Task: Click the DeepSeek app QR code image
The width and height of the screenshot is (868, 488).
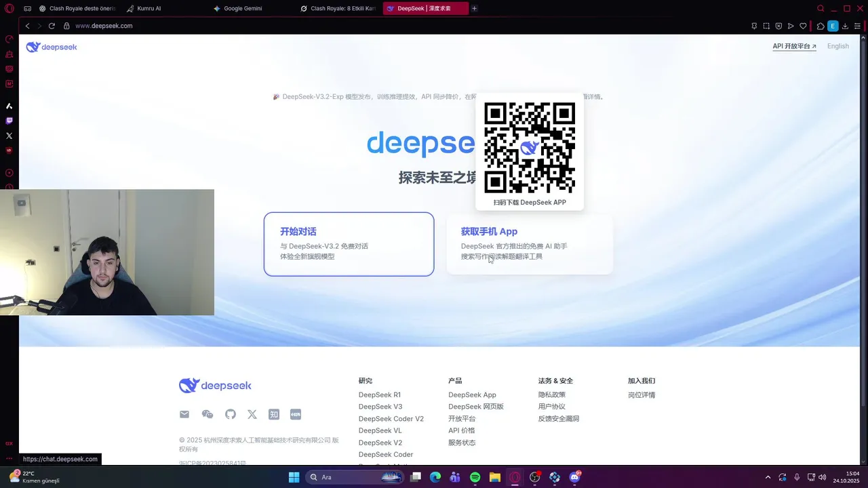Action: [x=530, y=148]
